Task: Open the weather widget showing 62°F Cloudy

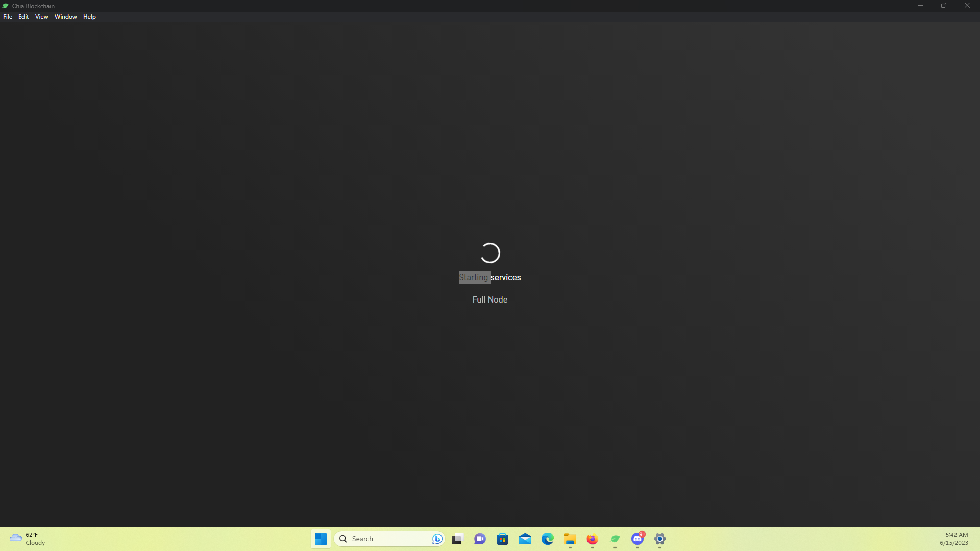Action: (x=27, y=539)
